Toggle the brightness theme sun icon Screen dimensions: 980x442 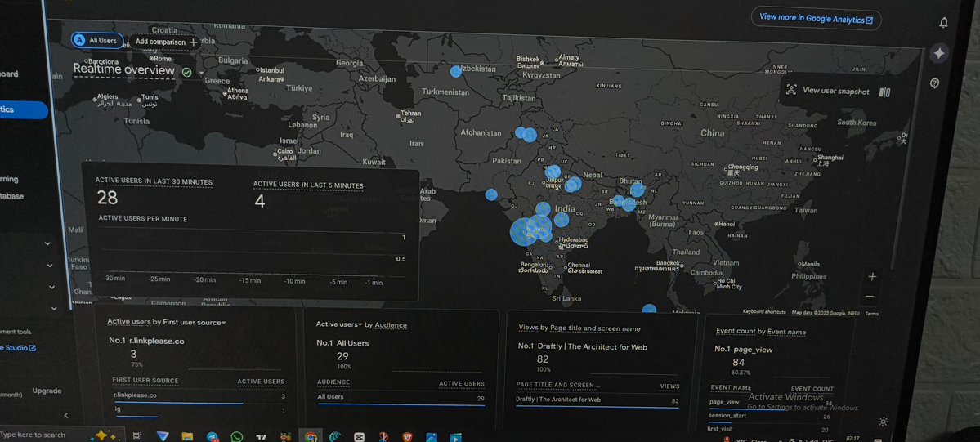(x=883, y=422)
